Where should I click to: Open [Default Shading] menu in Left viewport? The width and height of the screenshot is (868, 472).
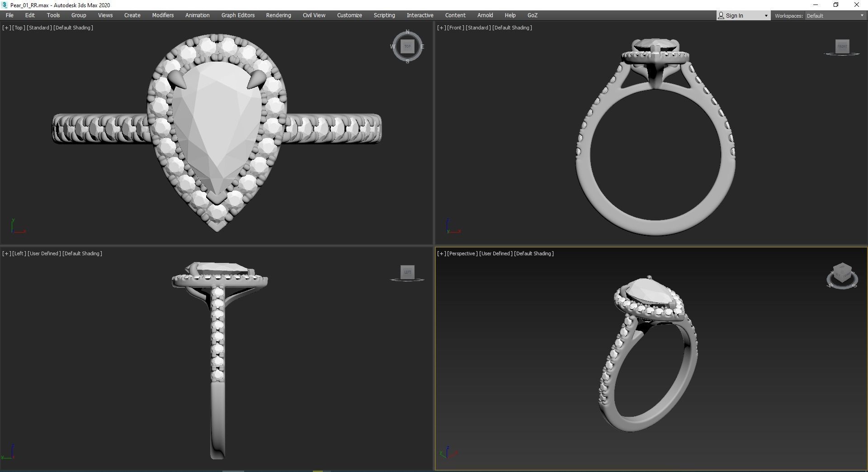pos(82,253)
